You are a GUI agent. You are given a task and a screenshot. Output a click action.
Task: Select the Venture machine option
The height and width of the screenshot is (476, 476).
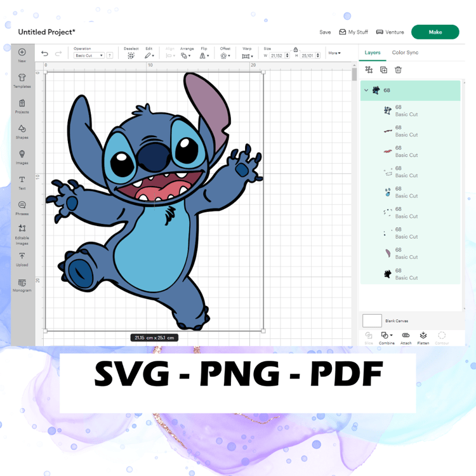(x=390, y=32)
